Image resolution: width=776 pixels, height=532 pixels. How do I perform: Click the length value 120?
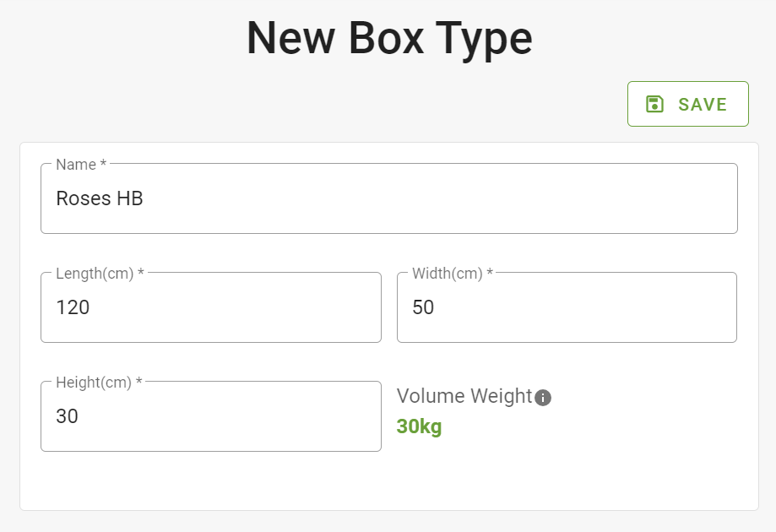click(x=73, y=307)
